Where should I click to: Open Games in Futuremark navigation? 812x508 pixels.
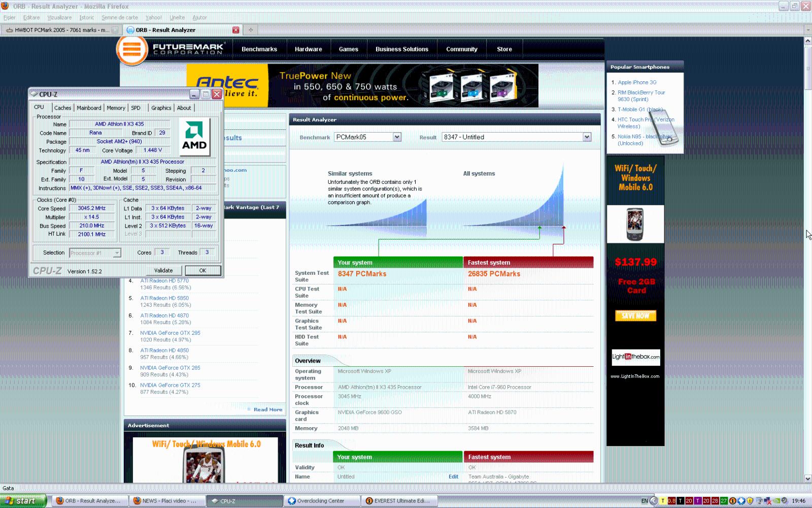coord(348,49)
